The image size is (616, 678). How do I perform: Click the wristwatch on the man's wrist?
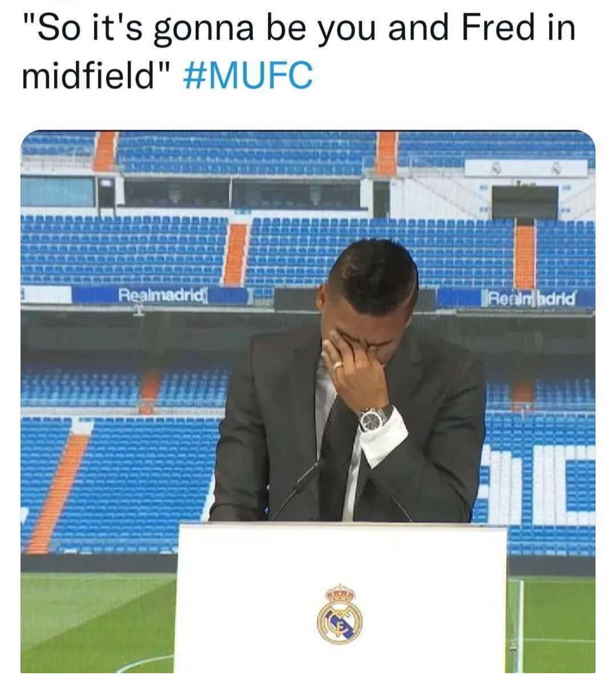click(x=375, y=418)
